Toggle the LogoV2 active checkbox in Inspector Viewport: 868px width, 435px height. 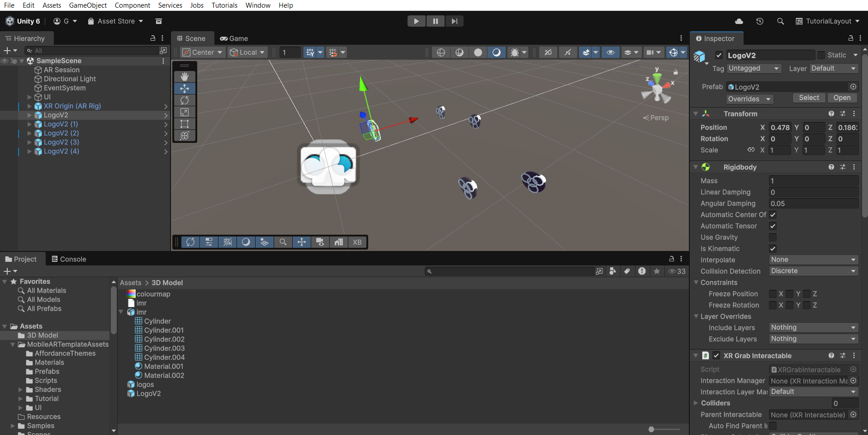pos(719,55)
